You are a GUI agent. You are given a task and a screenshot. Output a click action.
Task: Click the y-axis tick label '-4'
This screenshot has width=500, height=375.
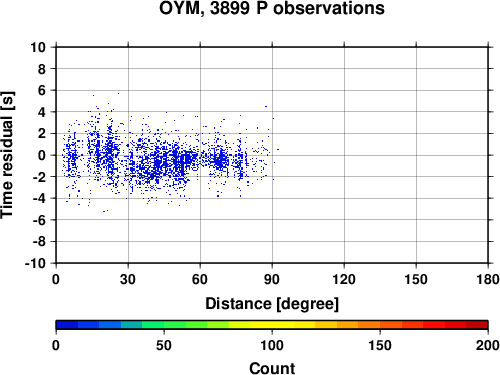click(x=39, y=198)
